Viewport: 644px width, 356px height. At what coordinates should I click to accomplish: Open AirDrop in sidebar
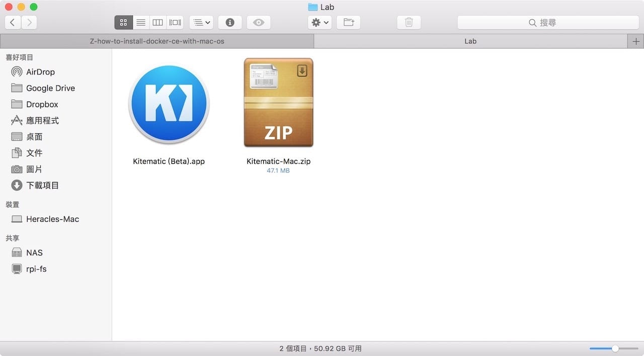coord(40,72)
